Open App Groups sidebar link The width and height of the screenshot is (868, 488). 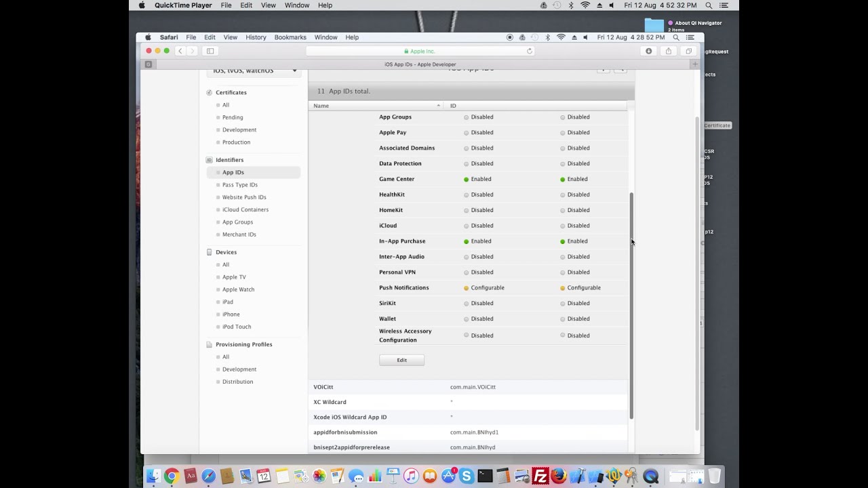coord(237,222)
